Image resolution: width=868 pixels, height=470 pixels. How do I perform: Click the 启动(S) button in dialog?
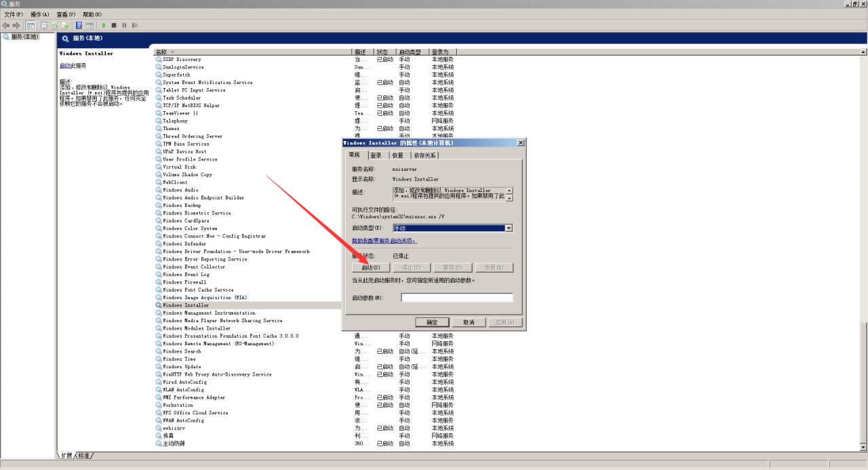point(370,268)
